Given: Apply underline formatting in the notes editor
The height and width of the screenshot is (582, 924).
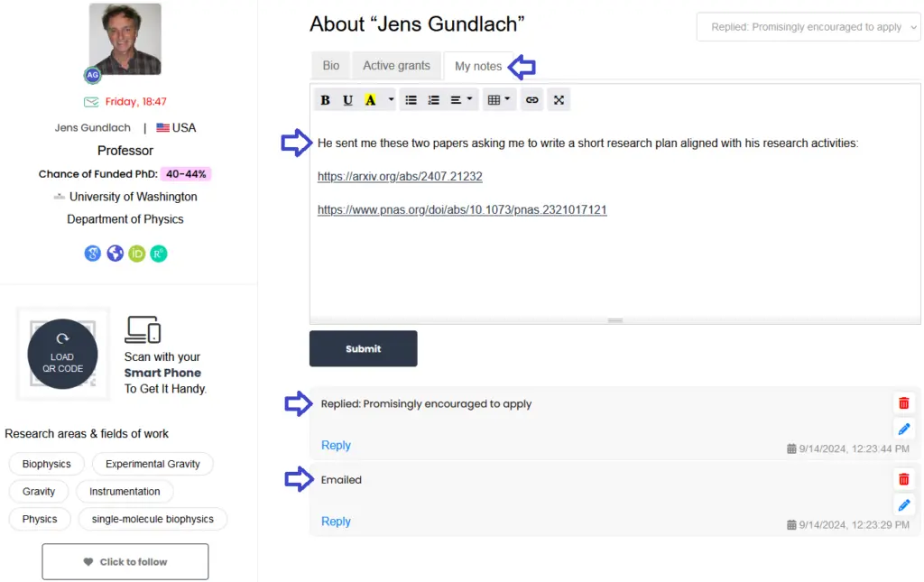Looking at the screenshot, I should coord(347,100).
